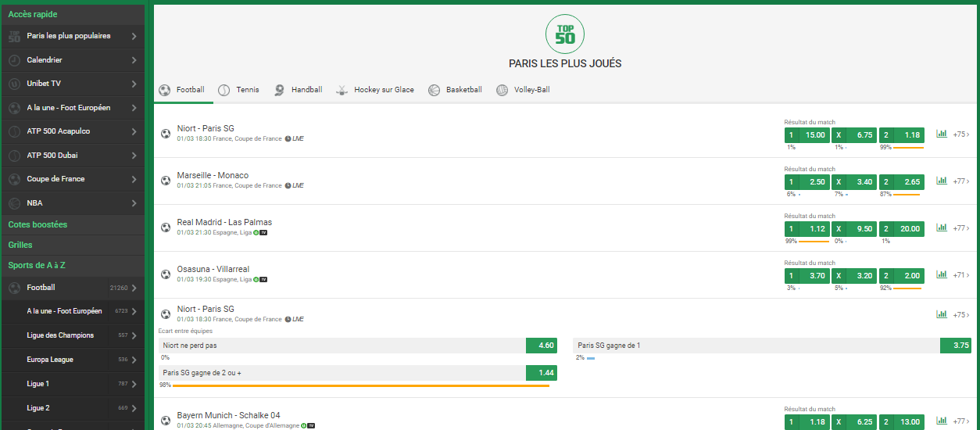
Task: Expand the Ligue des Champions chevron
Action: tap(134, 335)
